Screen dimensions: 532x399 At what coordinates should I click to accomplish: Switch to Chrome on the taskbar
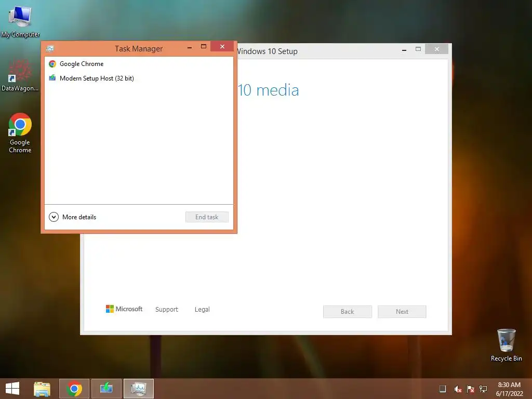pos(74,389)
